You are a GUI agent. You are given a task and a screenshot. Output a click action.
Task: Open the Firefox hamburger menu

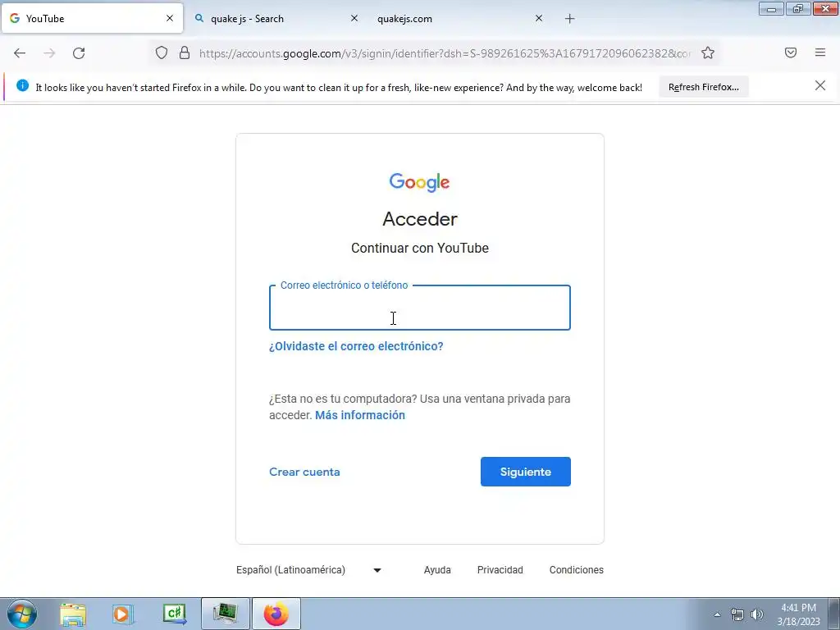pyautogui.click(x=820, y=52)
